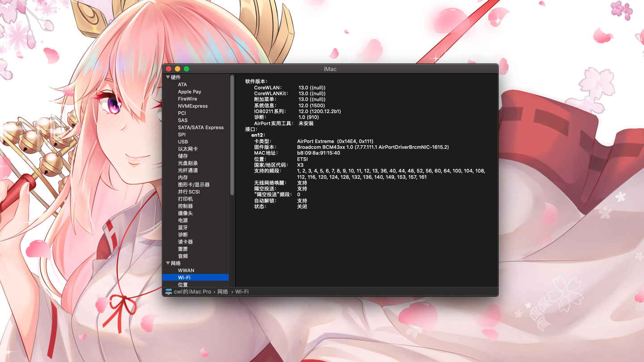Click the AirPort Extreme card type value

coord(335,141)
